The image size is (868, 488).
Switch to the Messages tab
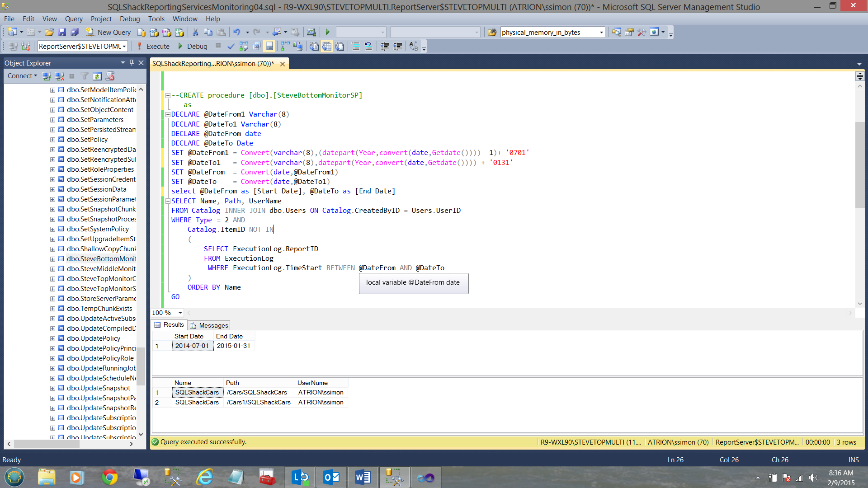[209, 325]
